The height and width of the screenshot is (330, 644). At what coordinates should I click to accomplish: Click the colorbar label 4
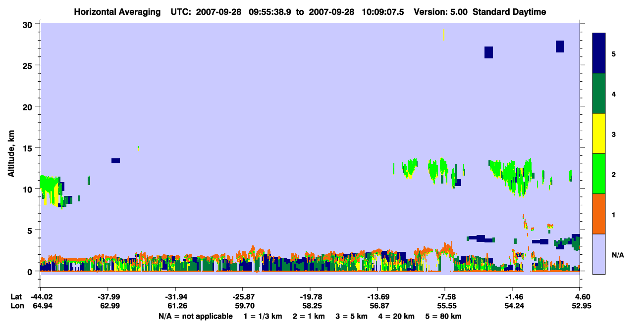coord(614,94)
